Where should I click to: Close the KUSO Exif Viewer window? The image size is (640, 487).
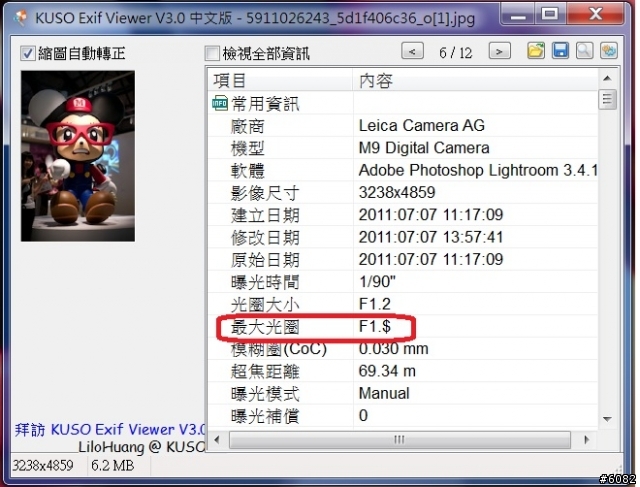point(596,15)
